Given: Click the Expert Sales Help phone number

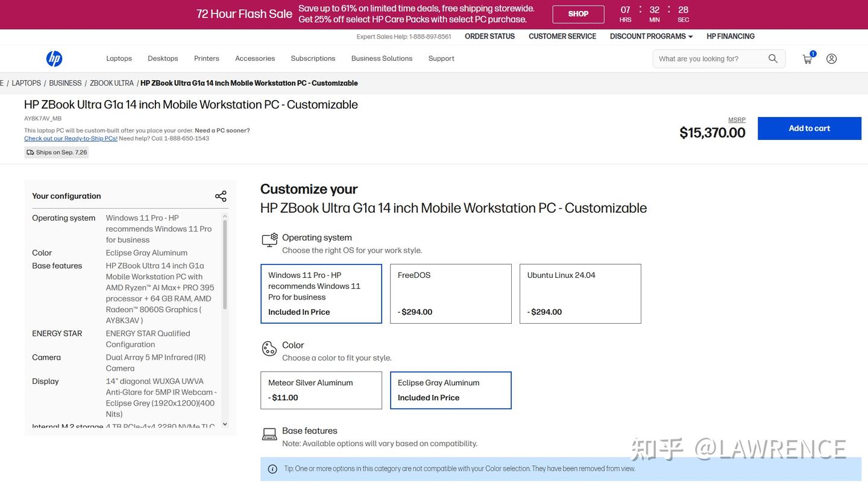Looking at the screenshot, I should 430,37.
